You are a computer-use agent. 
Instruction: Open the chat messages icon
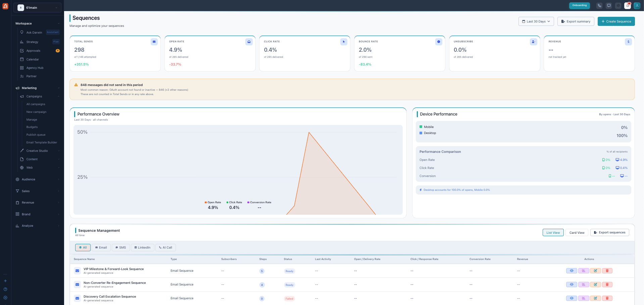(x=609, y=6)
